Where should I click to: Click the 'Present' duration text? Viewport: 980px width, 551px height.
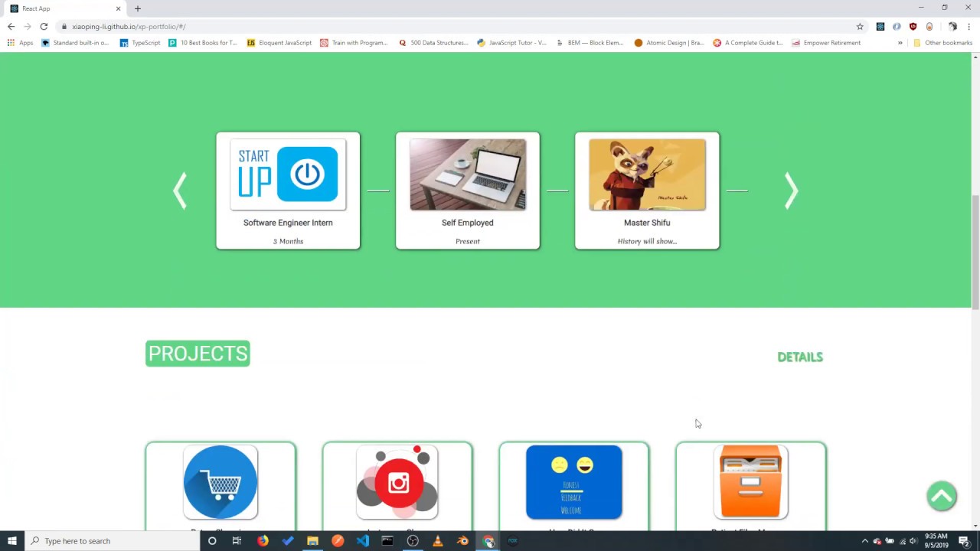coord(468,241)
